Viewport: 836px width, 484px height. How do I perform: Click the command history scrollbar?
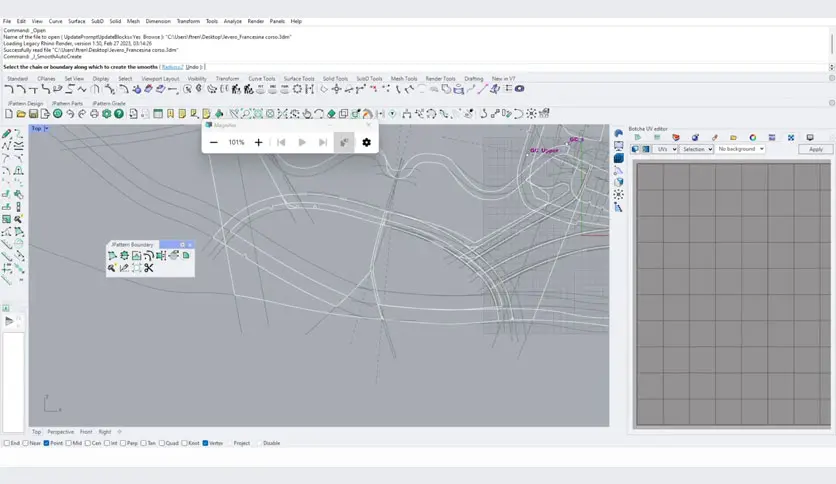[x=831, y=44]
